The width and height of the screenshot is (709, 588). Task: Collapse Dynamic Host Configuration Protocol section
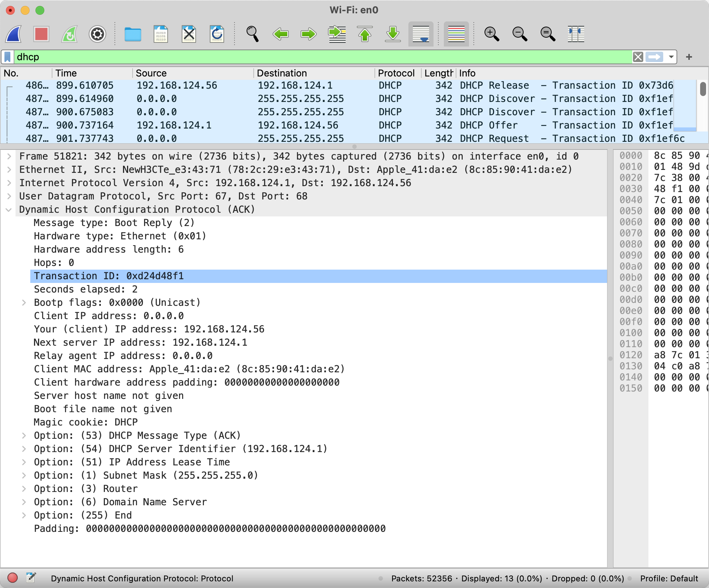click(x=9, y=209)
